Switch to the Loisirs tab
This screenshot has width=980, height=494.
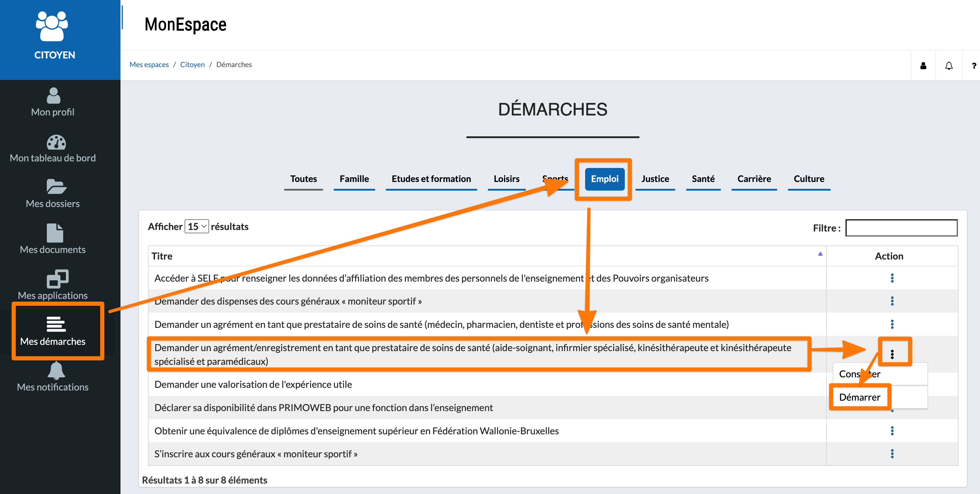(x=506, y=179)
